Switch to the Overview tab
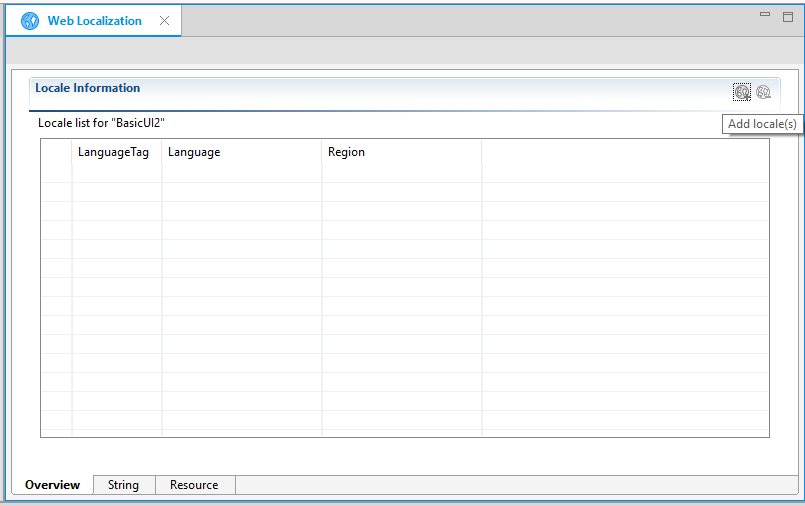This screenshot has height=506, width=805. tap(52, 485)
